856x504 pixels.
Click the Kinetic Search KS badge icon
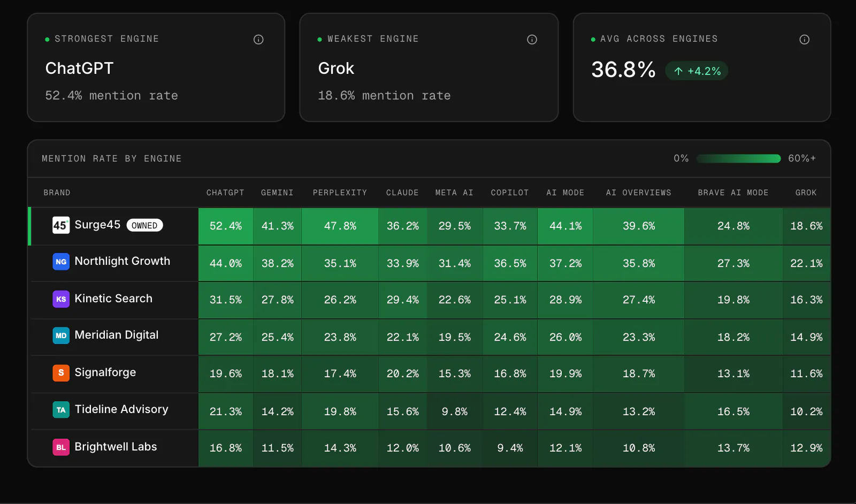[61, 299]
